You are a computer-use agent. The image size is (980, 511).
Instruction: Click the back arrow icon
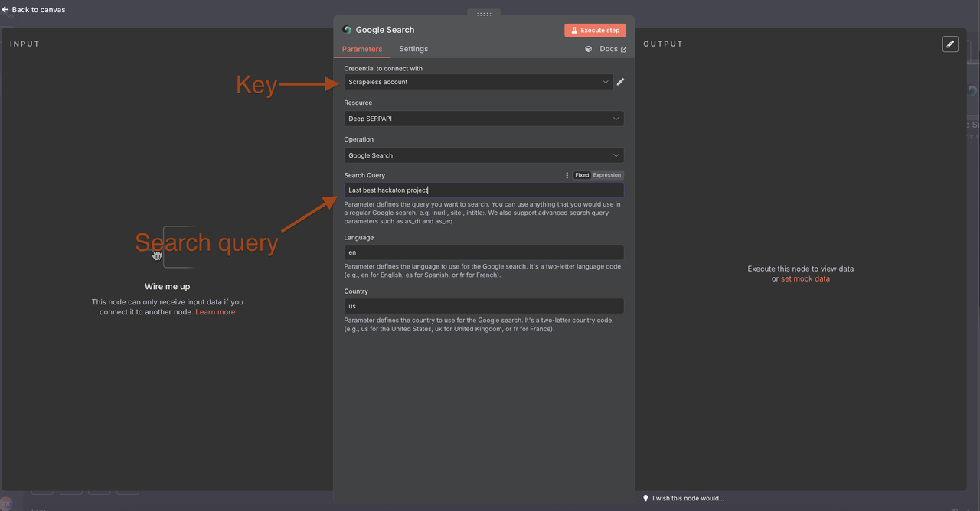coord(5,10)
